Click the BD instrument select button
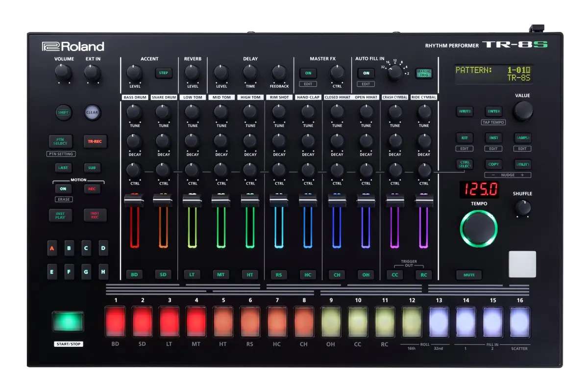 point(134,275)
